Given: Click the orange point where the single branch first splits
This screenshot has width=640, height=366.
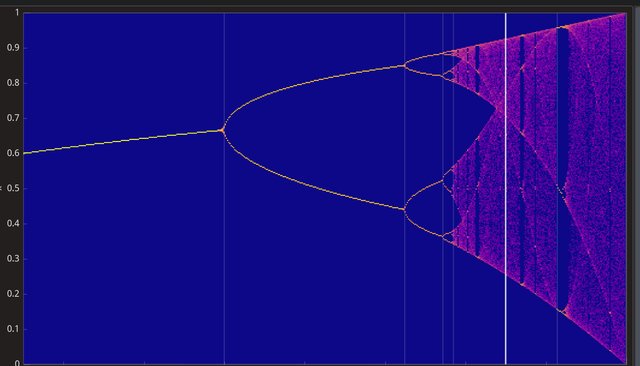Looking at the screenshot, I should click(x=222, y=131).
